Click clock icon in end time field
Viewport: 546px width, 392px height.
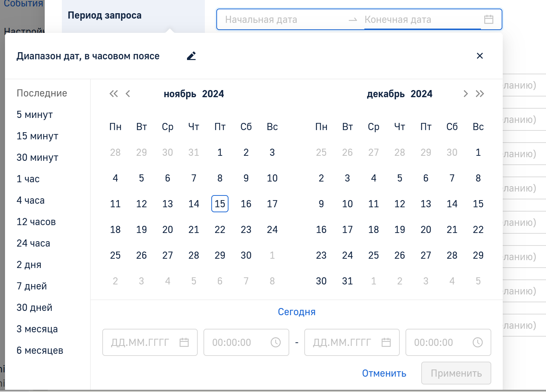pos(477,342)
